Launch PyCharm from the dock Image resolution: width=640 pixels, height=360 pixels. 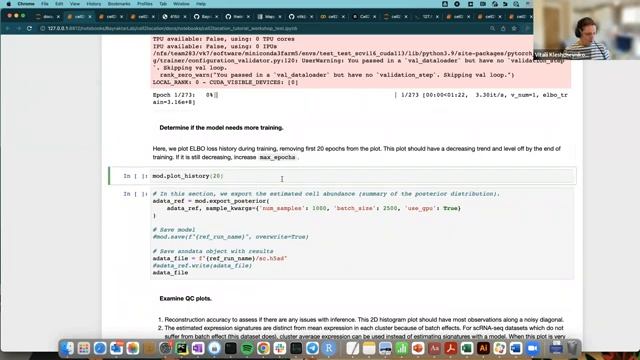182,348
